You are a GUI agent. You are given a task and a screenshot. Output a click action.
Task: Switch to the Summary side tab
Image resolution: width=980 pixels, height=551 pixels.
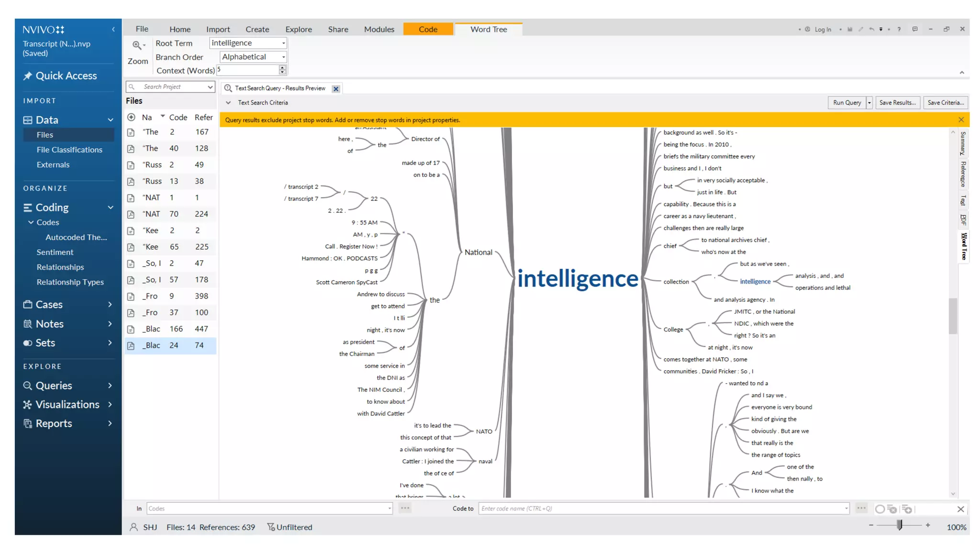[x=963, y=143]
